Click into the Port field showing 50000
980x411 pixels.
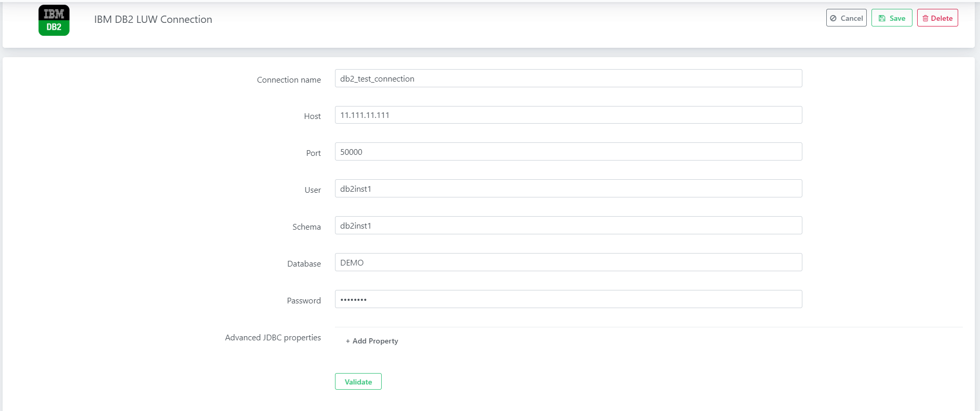[x=568, y=152]
